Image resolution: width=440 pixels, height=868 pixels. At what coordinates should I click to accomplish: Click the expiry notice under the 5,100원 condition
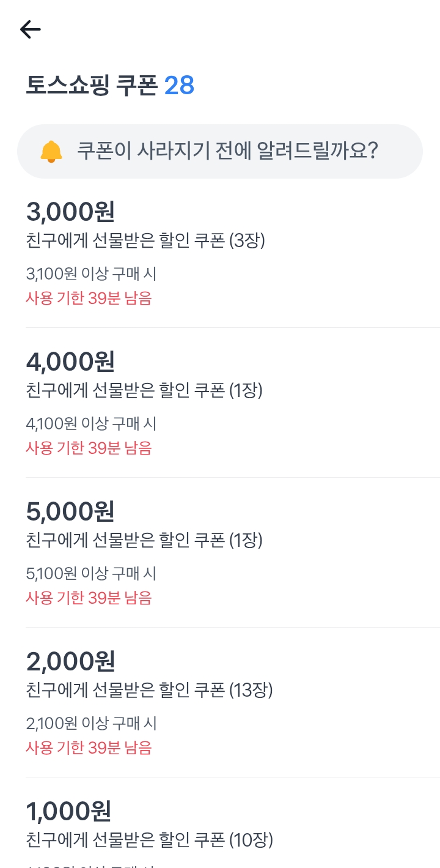(x=89, y=598)
